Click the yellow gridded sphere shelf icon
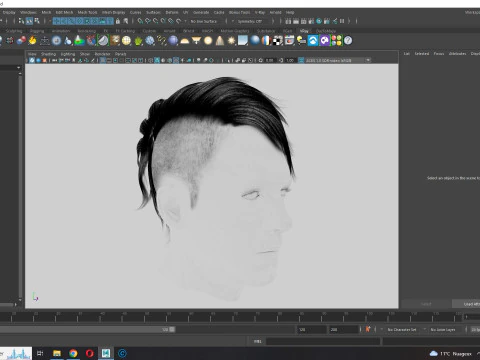This screenshot has height=360, width=480. click(x=126, y=41)
